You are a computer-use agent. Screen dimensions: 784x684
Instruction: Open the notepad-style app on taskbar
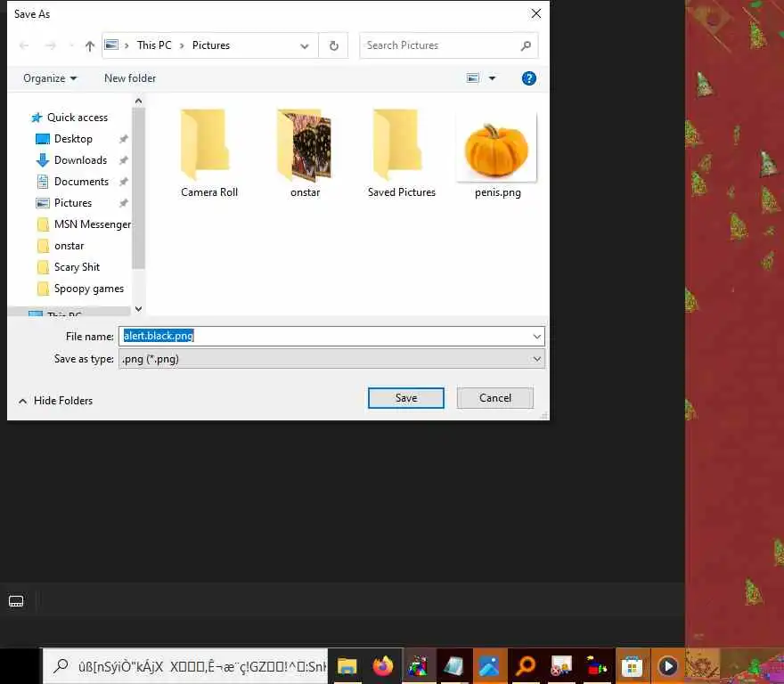point(453,666)
